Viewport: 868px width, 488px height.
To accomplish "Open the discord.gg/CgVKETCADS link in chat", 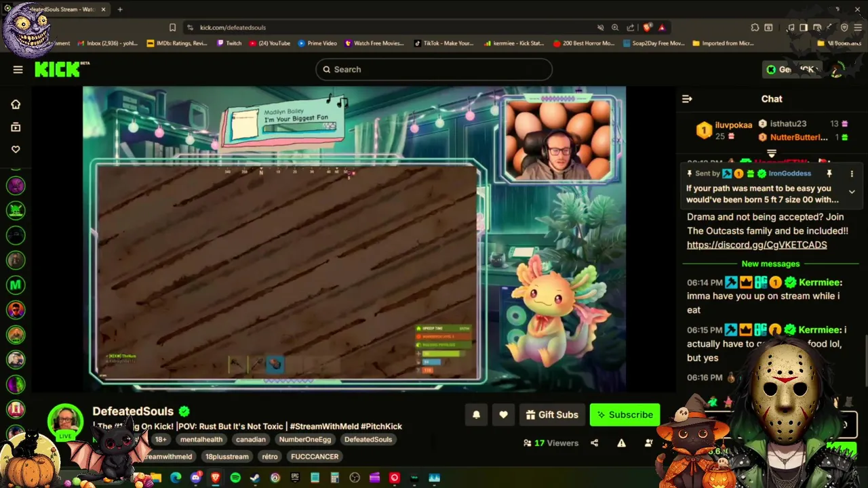I will pos(757,245).
